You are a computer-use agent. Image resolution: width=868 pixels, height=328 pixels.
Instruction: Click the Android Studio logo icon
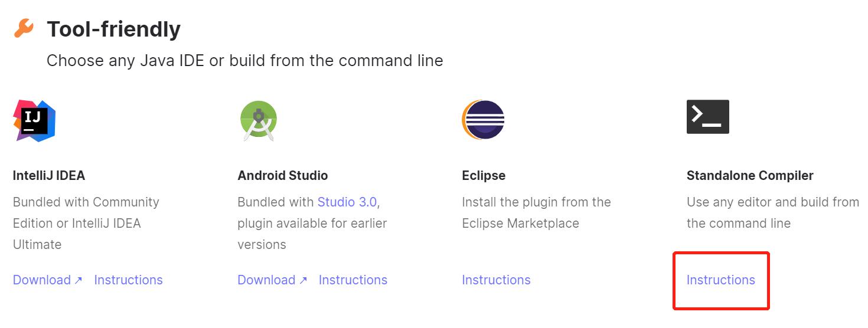(x=259, y=120)
